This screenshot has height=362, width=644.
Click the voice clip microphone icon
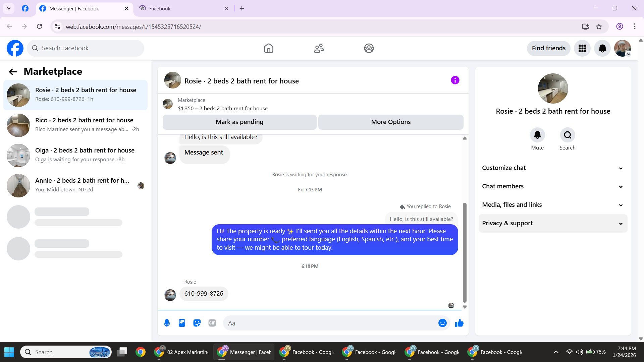click(x=167, y=323)
